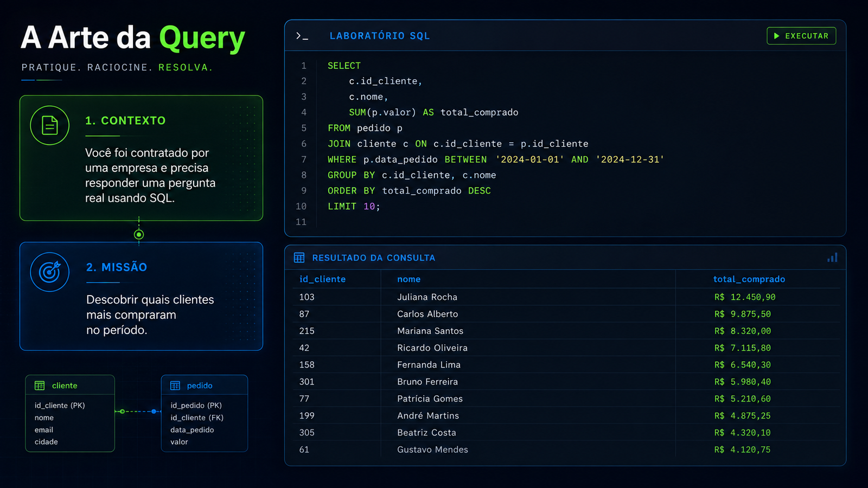This screenshot has width=868, height=488.
Task: Click the GROUP BY keyword on line 8
Action: tap(351, 175)
